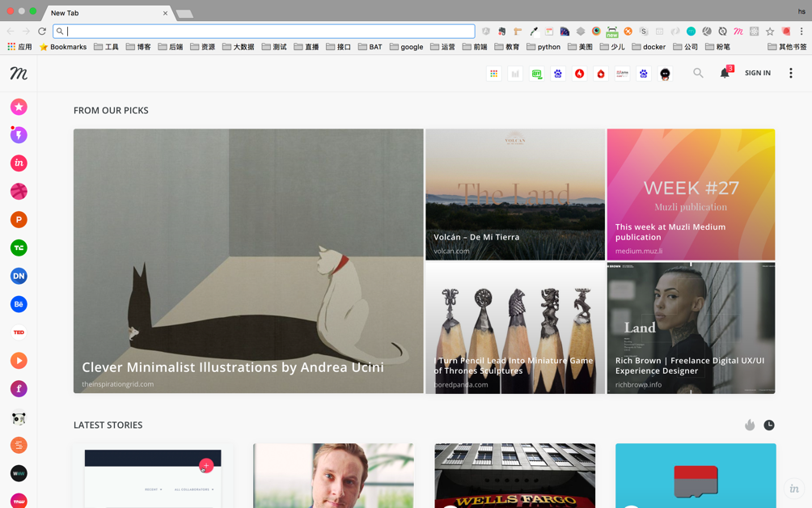Open the TED feed in sidebar
Image resolution: width=812 pixels, height=508 pixels.
[19, 332]
